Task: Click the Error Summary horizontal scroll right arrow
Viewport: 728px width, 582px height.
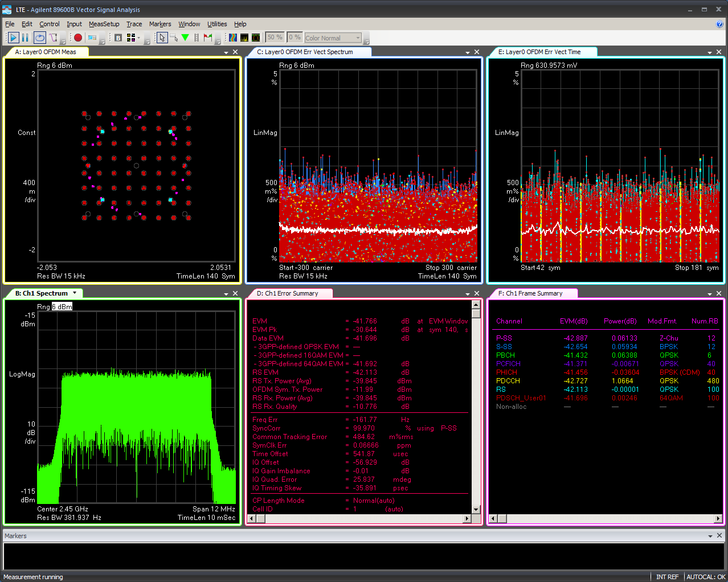Action: pyautogui.click(x=468, y=518)
